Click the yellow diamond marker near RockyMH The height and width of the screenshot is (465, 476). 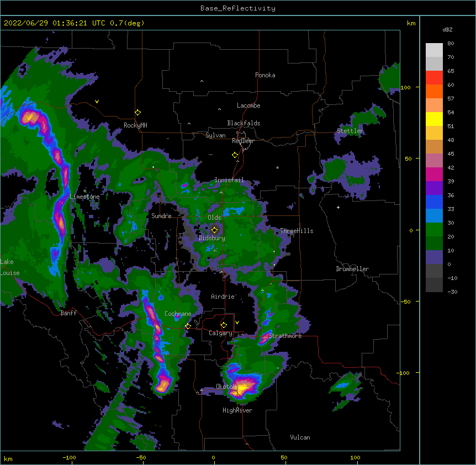point(138,113)
